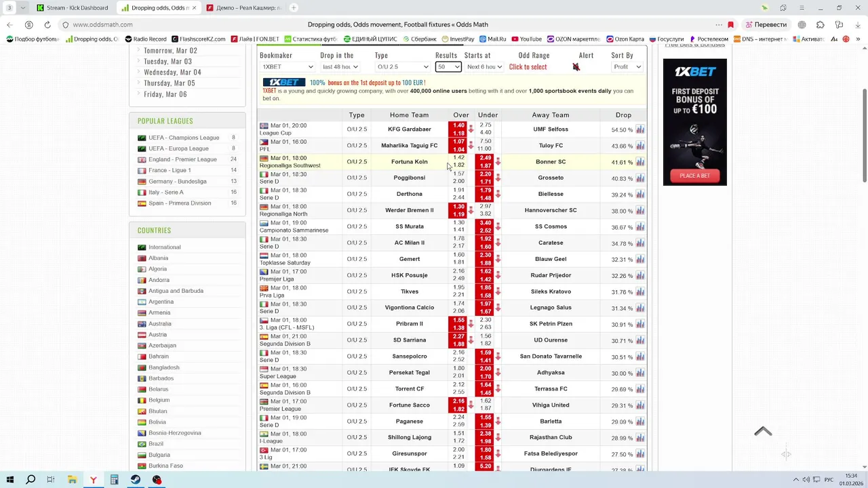
Task: Click the РУС language indicator in tray
Action: [829, 480]
